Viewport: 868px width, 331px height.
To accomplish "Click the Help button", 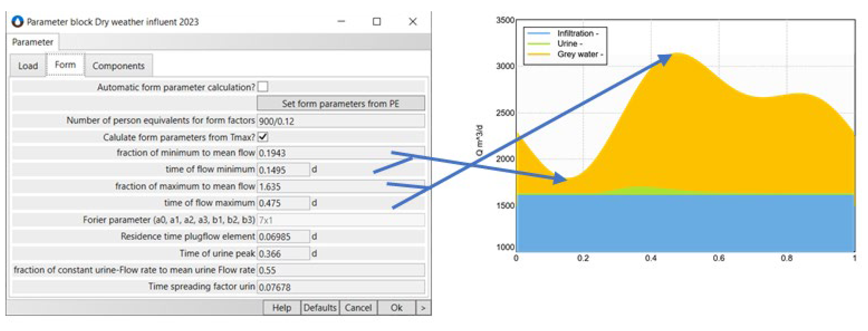I will (x=281, y=308).
